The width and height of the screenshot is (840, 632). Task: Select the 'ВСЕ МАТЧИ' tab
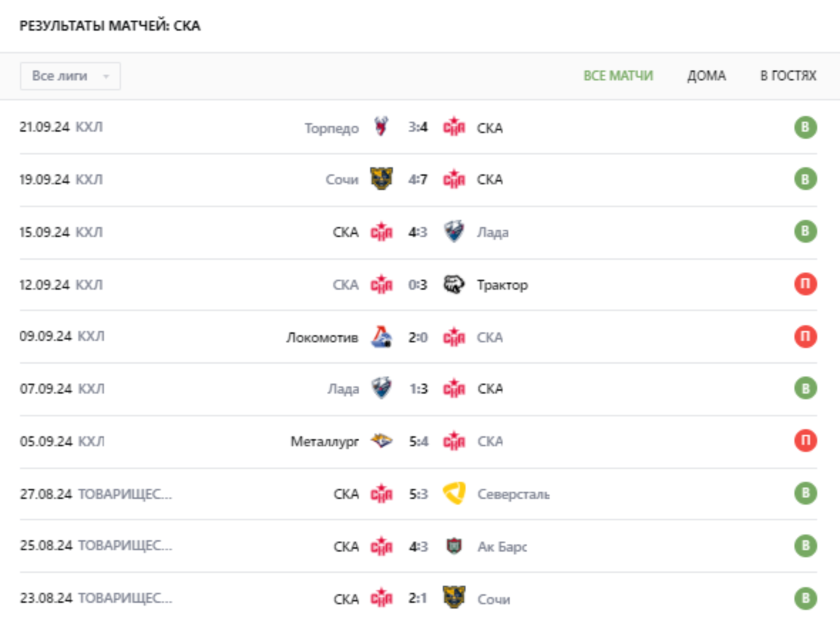[618, 76]
